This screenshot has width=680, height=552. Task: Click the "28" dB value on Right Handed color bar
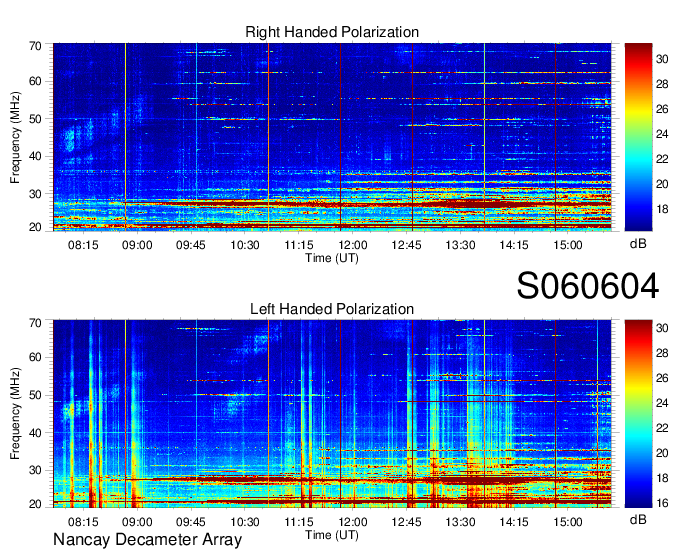[x=662, y=84]
